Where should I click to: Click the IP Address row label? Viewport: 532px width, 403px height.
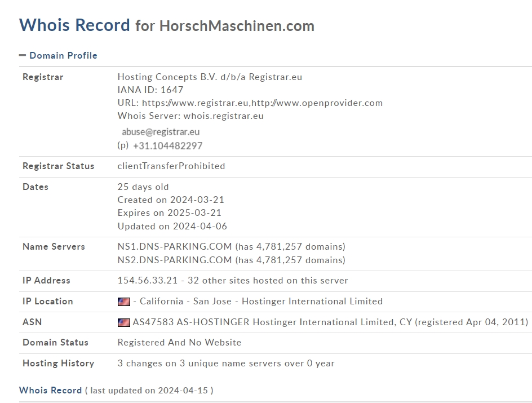point(46,281)
